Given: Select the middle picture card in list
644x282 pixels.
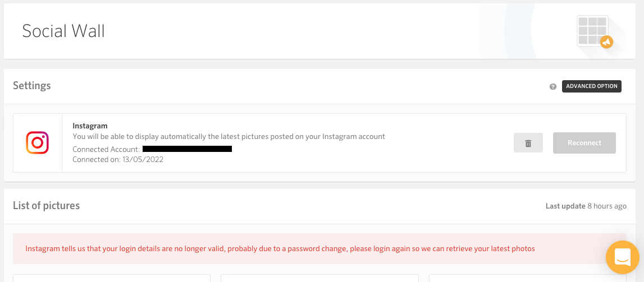Looking at the screenshot, I should pos(319,278).
